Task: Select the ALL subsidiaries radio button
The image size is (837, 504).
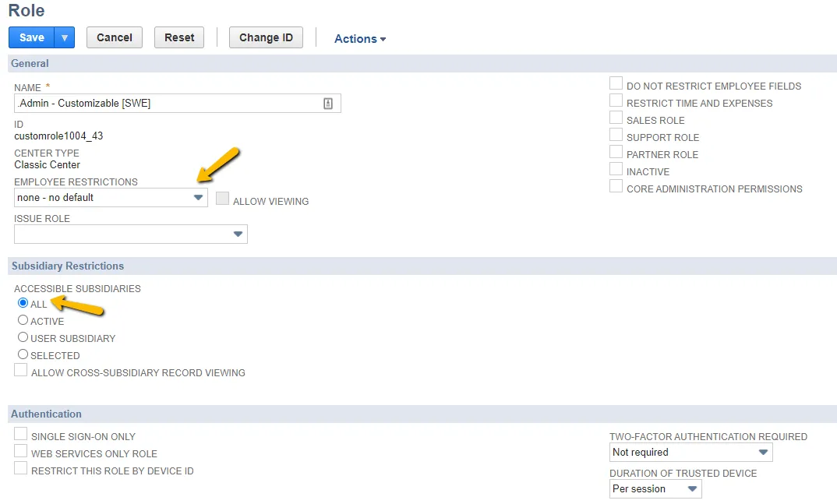Action: point(23,303)
